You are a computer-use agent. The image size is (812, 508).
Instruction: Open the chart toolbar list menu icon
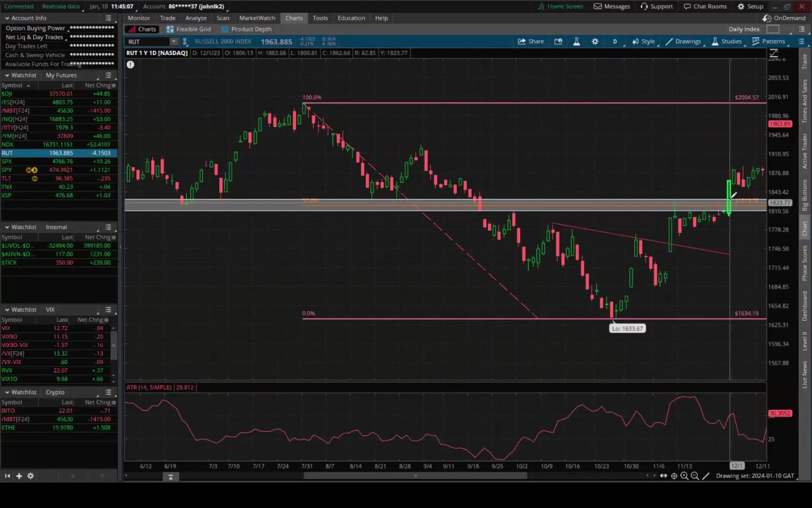(802, 41)
